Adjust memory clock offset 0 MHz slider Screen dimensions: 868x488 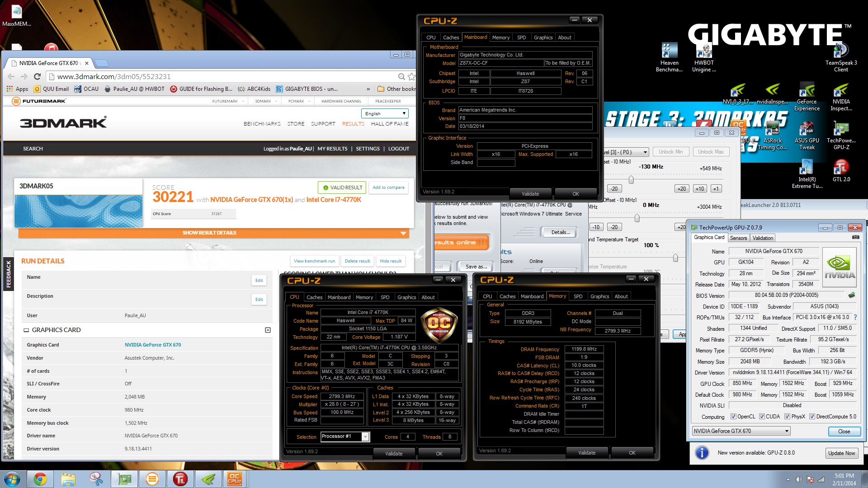(x=637, y=218)
